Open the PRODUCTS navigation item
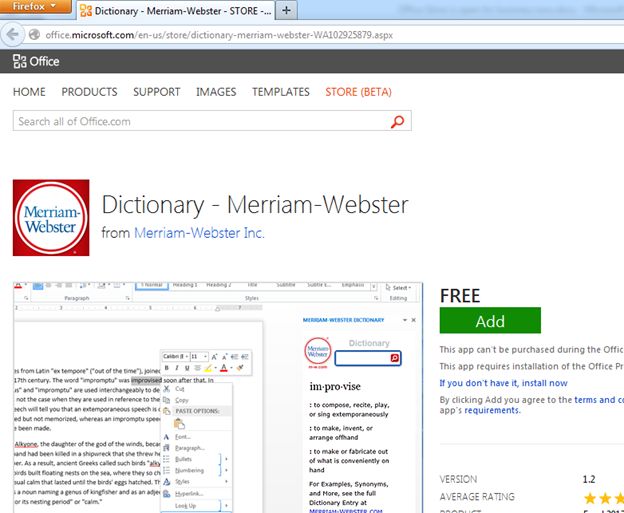This screenshot has width=624, height=513. pyautogui.click(x=89, y=92)
